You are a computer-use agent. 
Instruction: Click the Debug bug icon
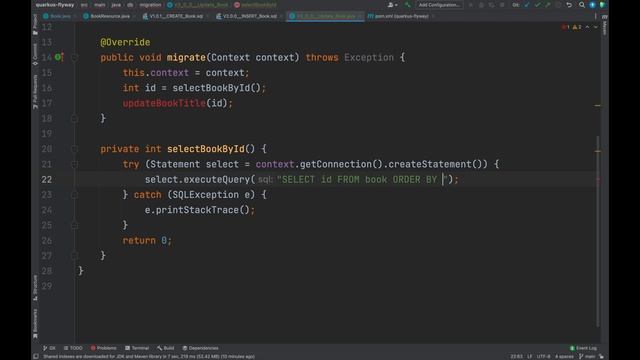coord(481,5)
